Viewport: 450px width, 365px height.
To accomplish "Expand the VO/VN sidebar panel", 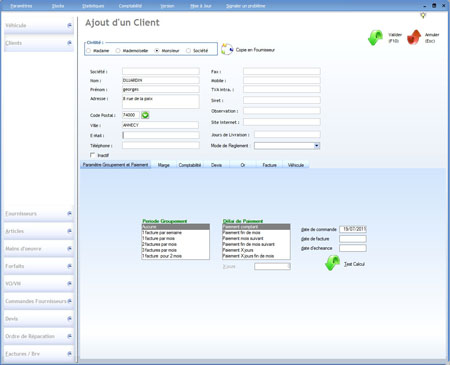I will [69, 283].
